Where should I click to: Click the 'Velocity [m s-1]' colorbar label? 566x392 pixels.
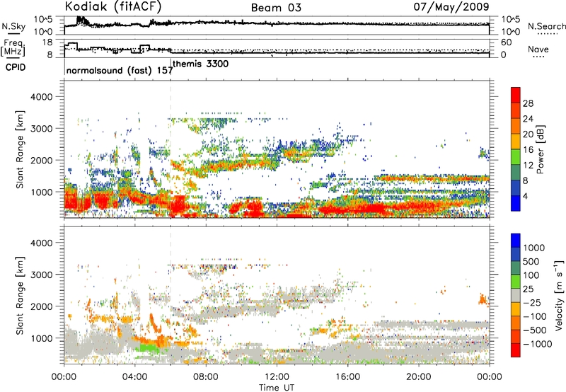(x=559, y=295)
